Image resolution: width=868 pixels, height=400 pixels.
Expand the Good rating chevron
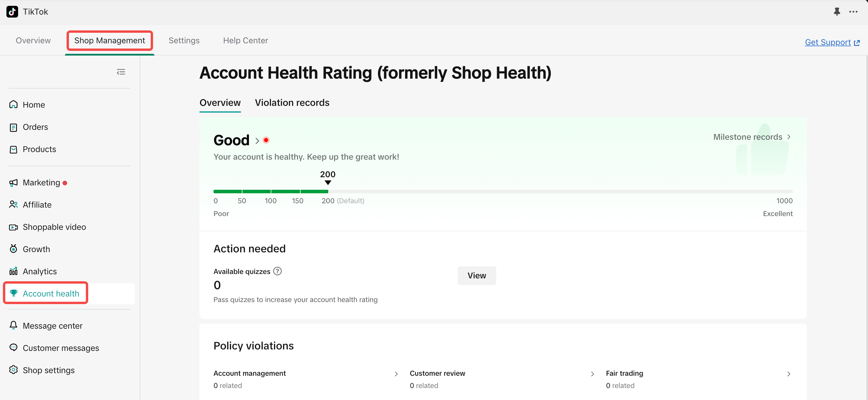click(x=257, y=141)
